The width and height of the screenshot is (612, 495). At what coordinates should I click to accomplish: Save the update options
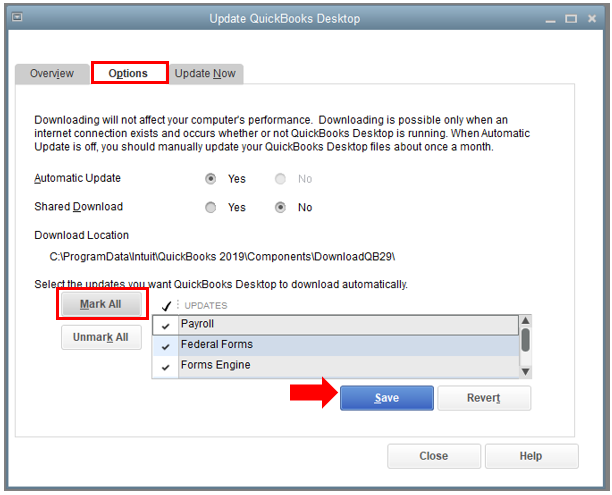tap(387, 398)
